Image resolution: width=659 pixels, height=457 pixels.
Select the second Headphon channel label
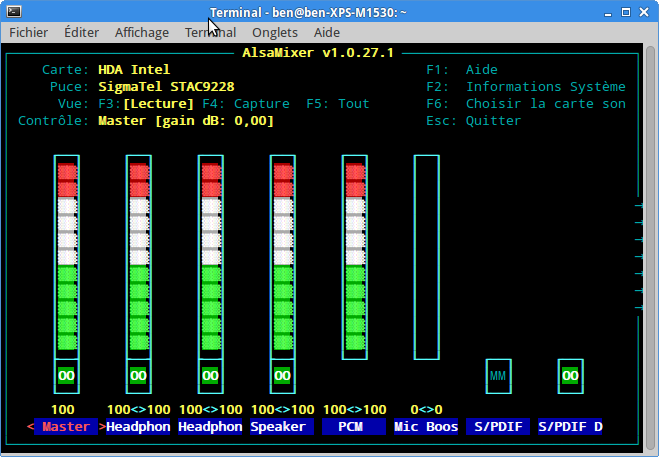210,427
